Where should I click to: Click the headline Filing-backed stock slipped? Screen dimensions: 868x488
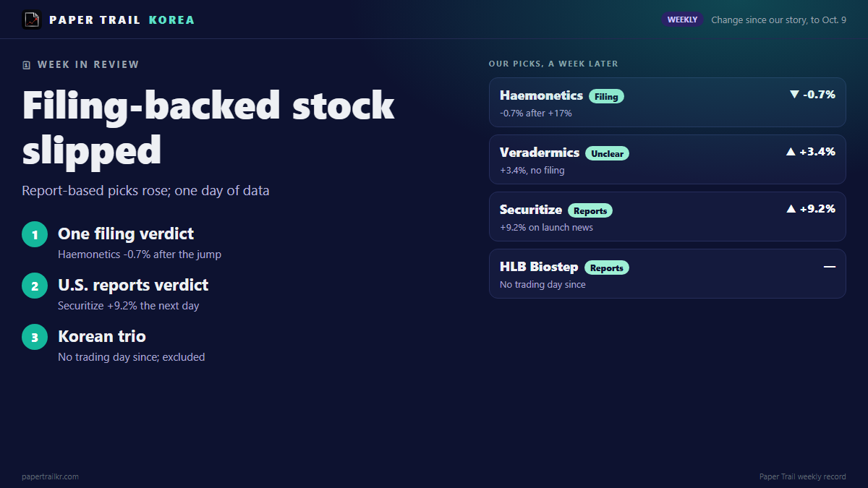click(208, 128)
